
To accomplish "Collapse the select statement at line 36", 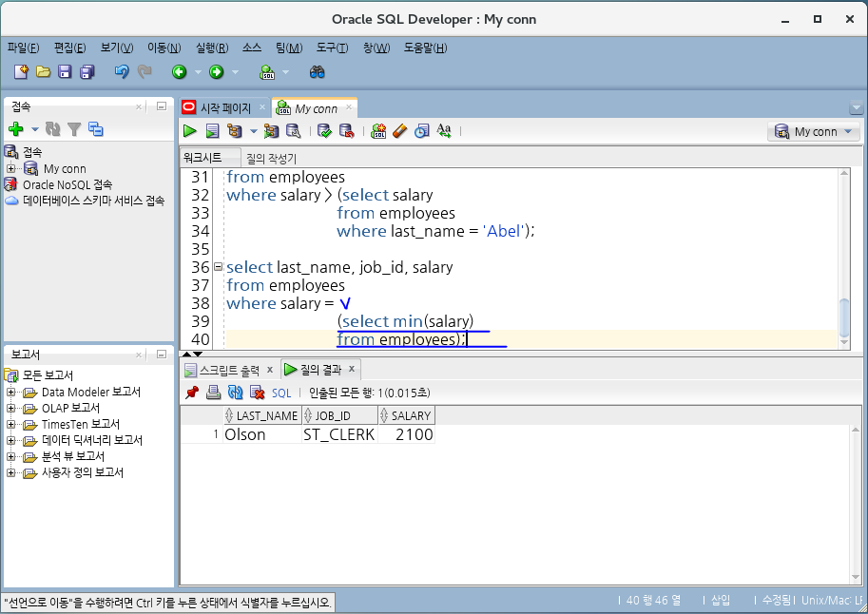I will click(218, 267).
